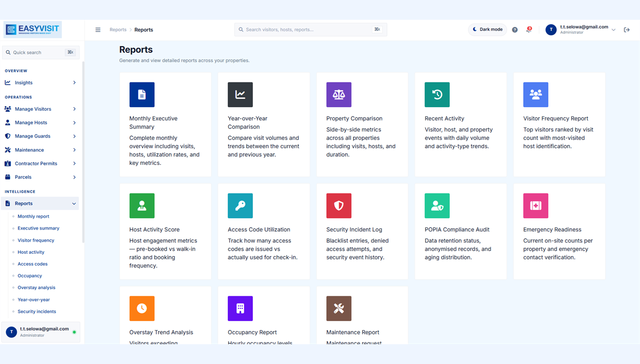The image size is (640, 364).
Task: Open the Occupancy Report building icon
Action: coord(240,308)
